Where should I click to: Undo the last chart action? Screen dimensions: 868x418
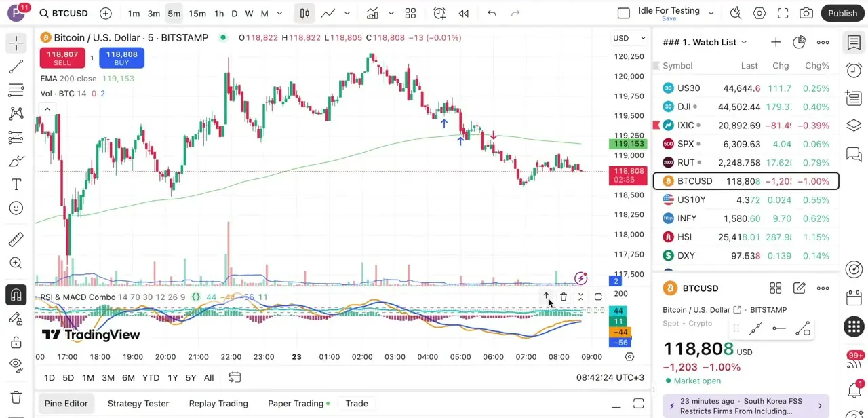(492, 13)
